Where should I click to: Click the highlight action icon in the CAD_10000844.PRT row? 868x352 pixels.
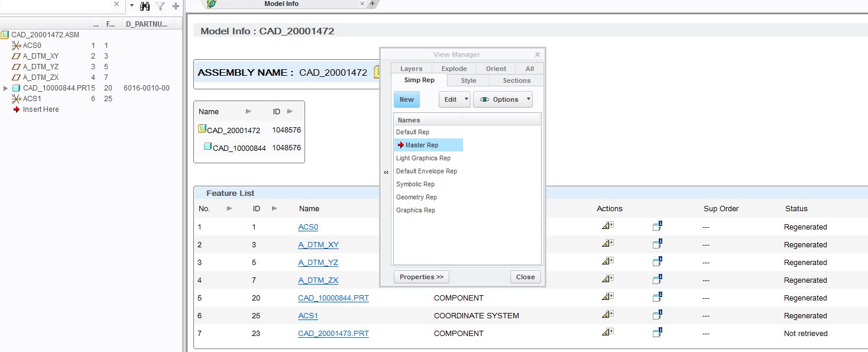click(608, 297)
